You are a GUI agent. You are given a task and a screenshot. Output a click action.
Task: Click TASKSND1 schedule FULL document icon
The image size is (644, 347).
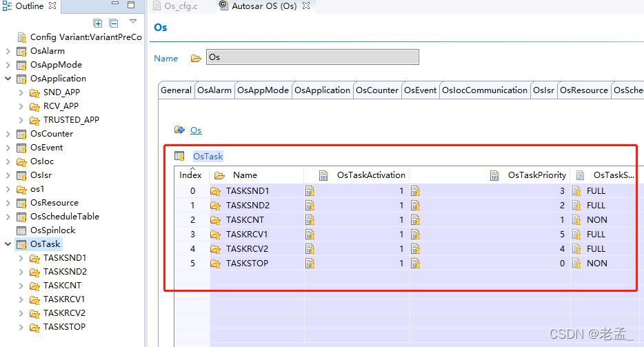click(x=576, y=191)
